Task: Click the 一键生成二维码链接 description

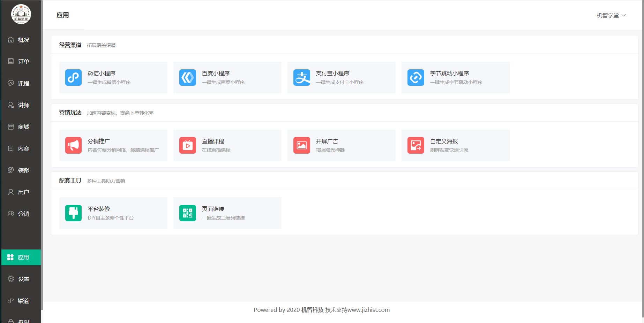Action: point(223,218)
